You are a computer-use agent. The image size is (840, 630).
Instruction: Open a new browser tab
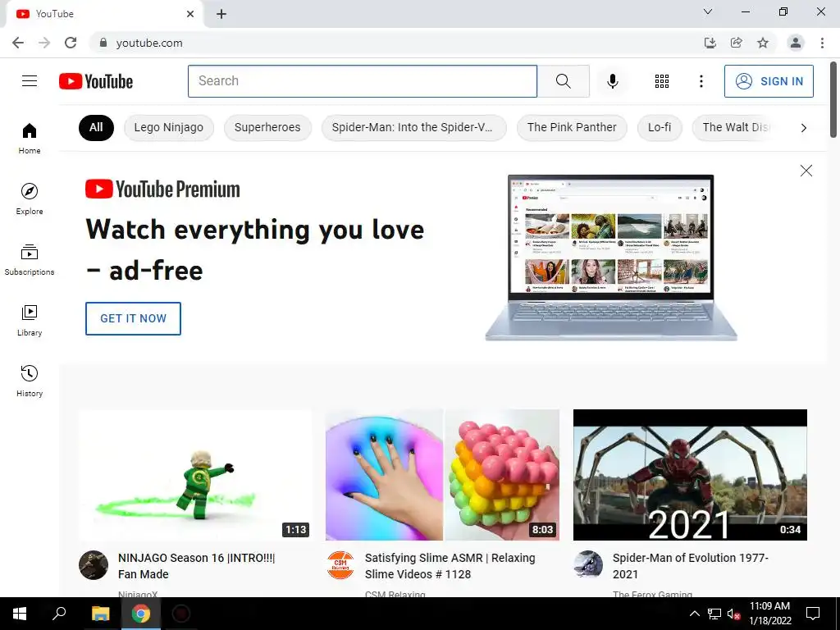coord(221,14)
